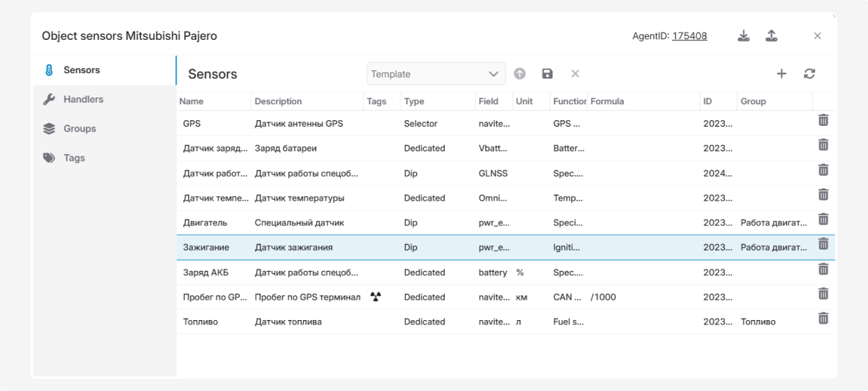This screenshot has width=868, height=391.
Task: Click the radiation tag icon in Пробег row
Action: pyautogui.click(x=375, y=296)
